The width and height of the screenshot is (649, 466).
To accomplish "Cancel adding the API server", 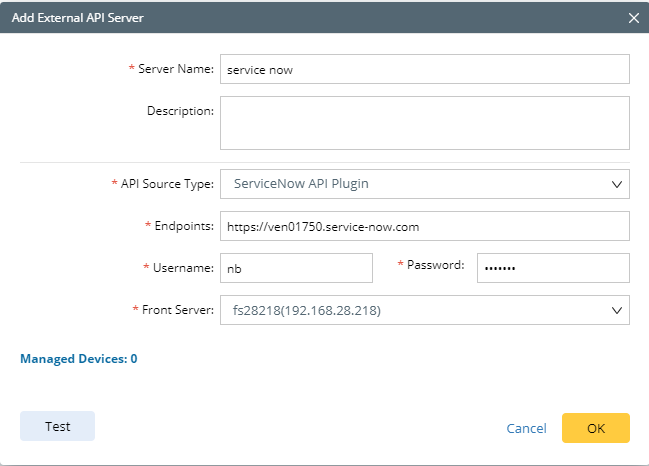I will pyautogui.click(x=526, y=428).
